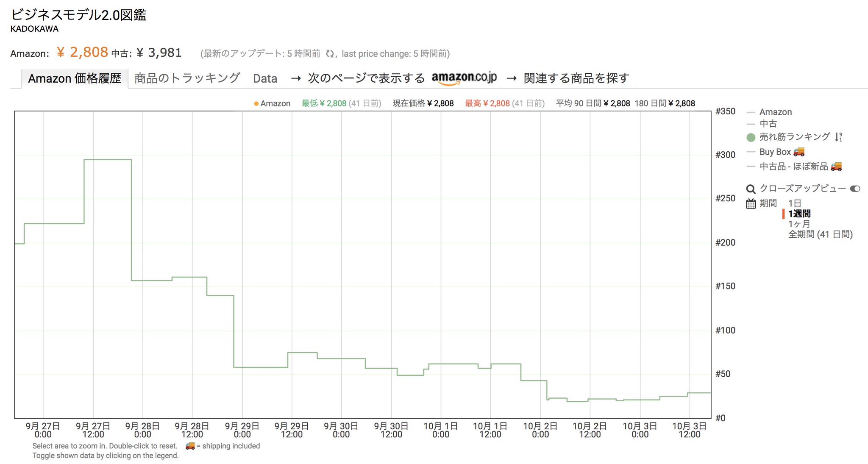
Task: Select the 1ヶ月 period option
Action: 799,224
